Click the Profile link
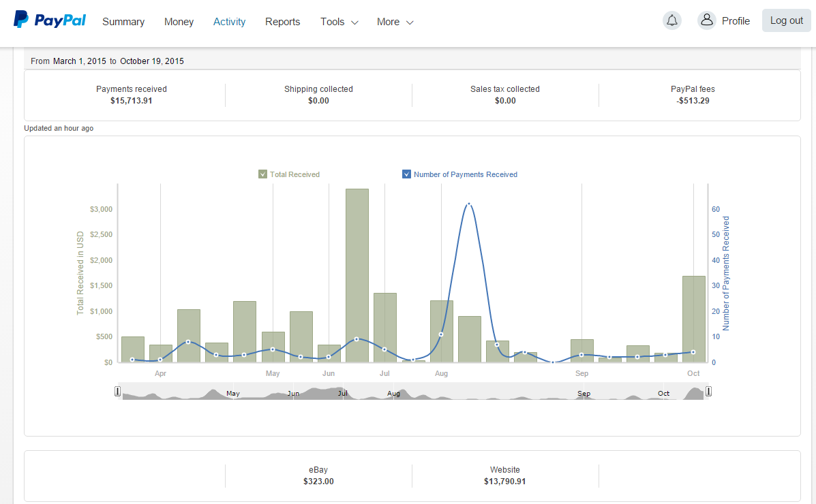 [x=736, y=21]
